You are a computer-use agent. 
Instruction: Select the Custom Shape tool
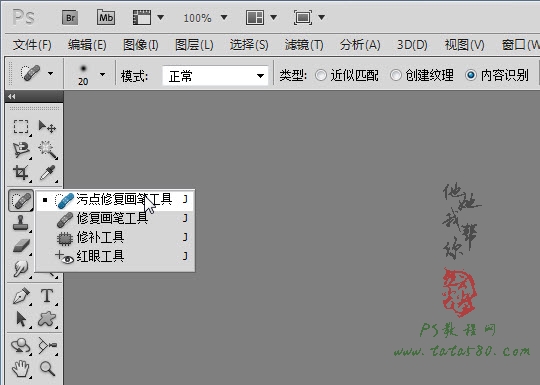coord(47,319)
